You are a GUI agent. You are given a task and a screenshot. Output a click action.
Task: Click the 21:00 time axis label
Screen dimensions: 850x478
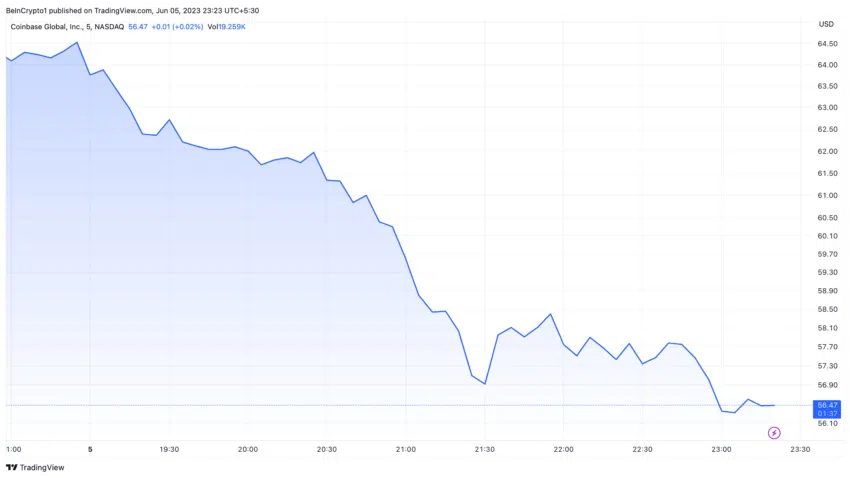405,449
